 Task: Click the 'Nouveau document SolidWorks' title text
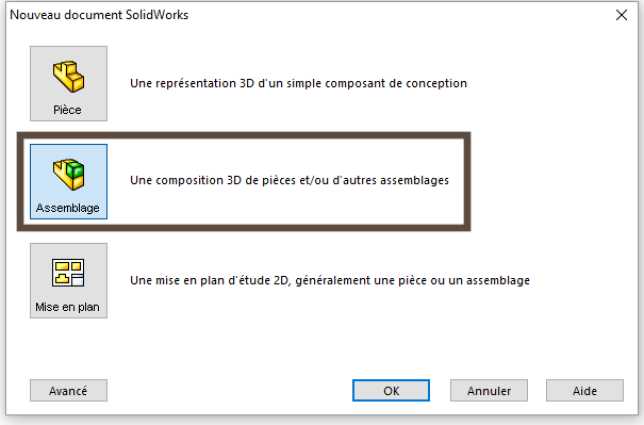[99, 15]
